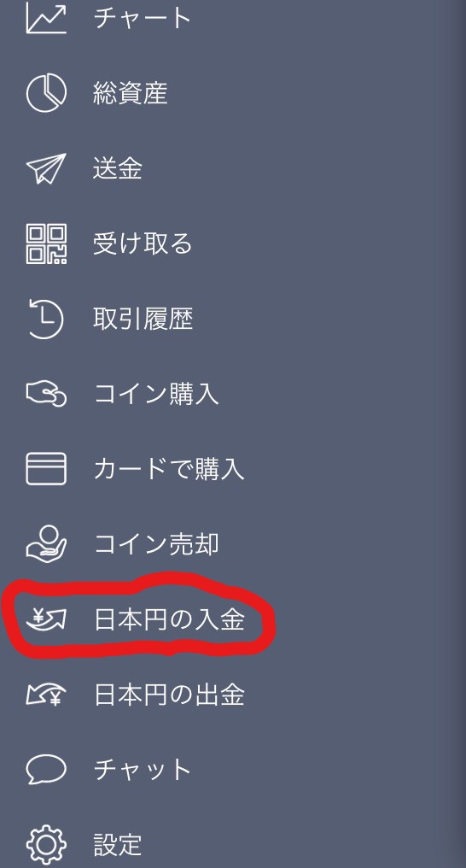The height and width of the screenshot is (868, 466).
Task: Tap the paper plane 送金 icon
Action: click(x=46, y=168)
